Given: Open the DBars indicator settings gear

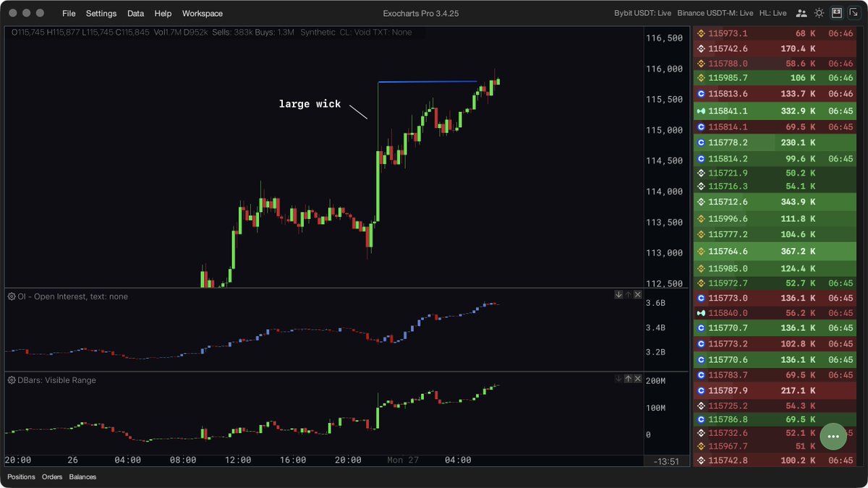Looking at the screenshot, I should [x=12, y=380].
